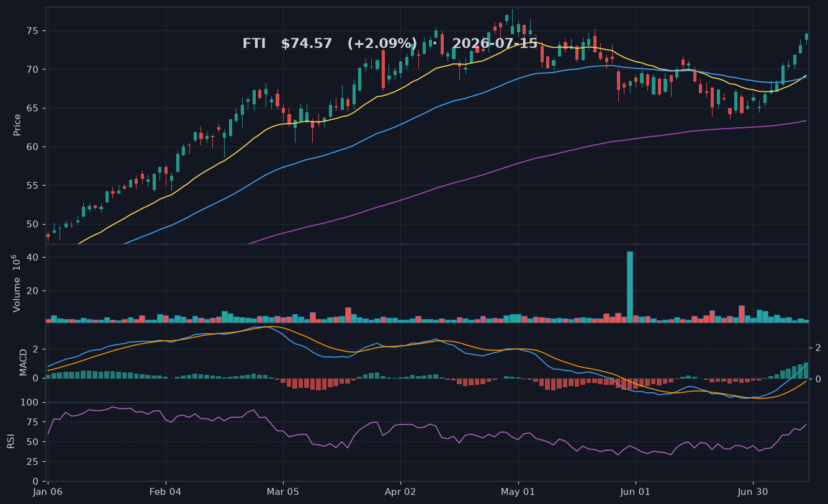828x504 pixels.
Task: Click the Price axis label
Action: [17, 125]
